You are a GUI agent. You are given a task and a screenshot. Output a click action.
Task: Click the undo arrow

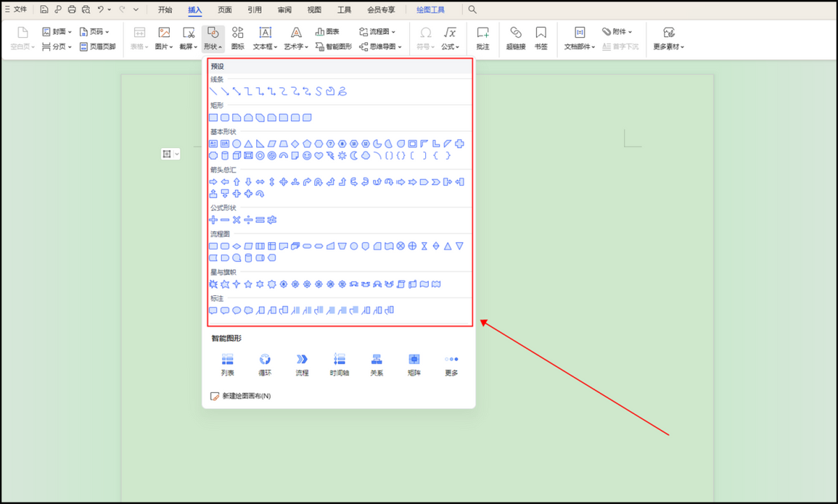[101, 10]
